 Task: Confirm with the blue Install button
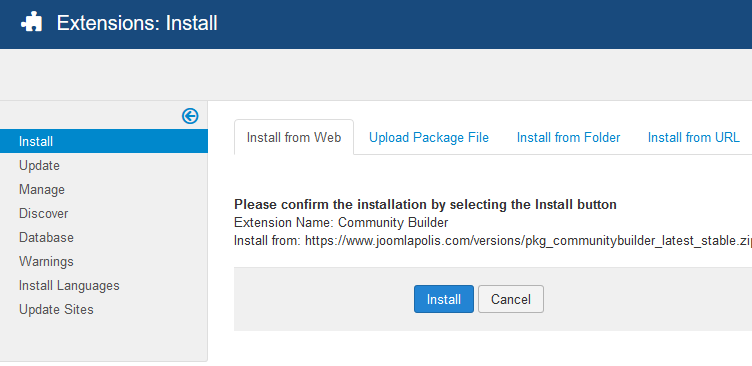444,299
